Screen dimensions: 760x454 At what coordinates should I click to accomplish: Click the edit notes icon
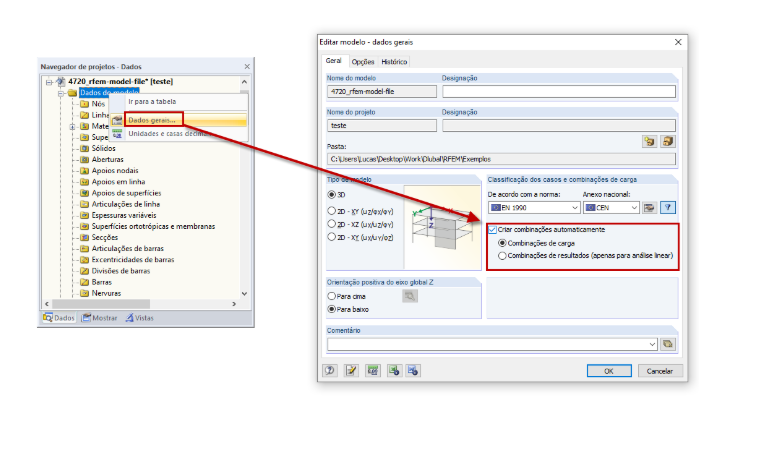click(351, 371)
